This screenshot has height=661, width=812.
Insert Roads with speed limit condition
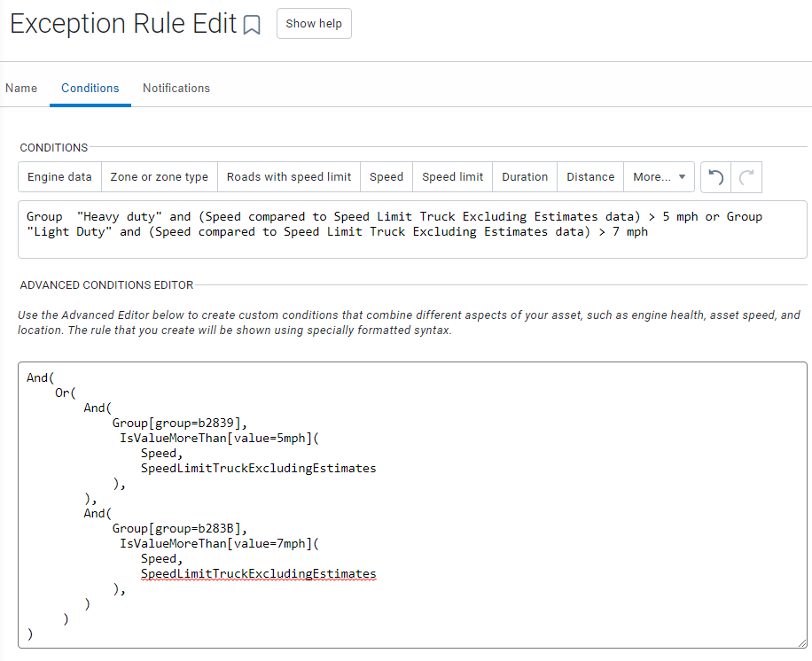pos(289,177)
